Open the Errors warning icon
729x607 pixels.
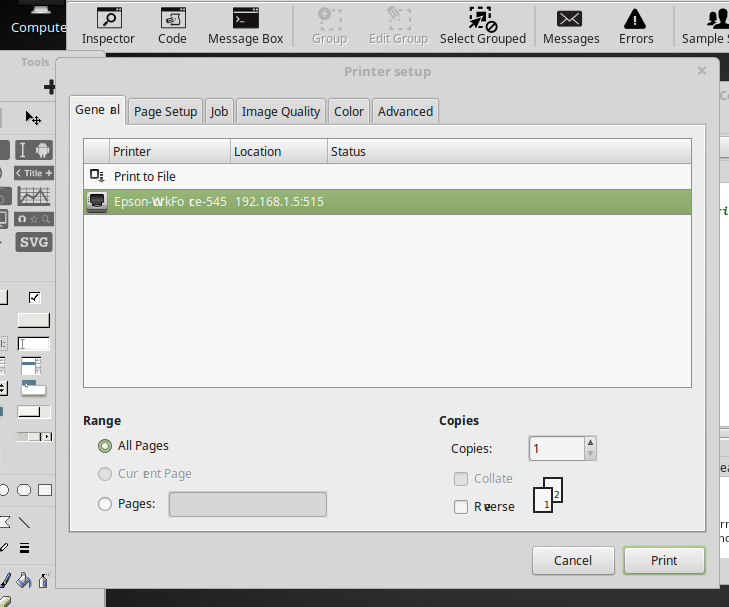[x=636, y=26]
